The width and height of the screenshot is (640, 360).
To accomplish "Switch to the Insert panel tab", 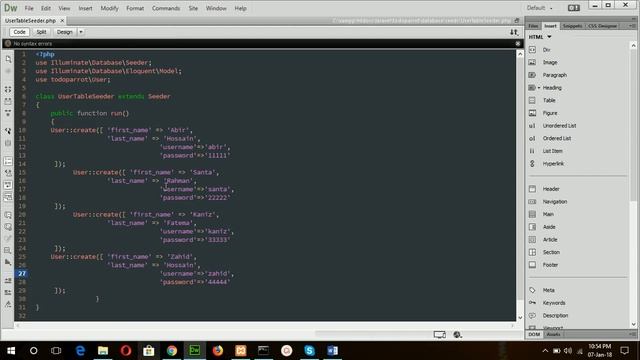I will (550, 26).
